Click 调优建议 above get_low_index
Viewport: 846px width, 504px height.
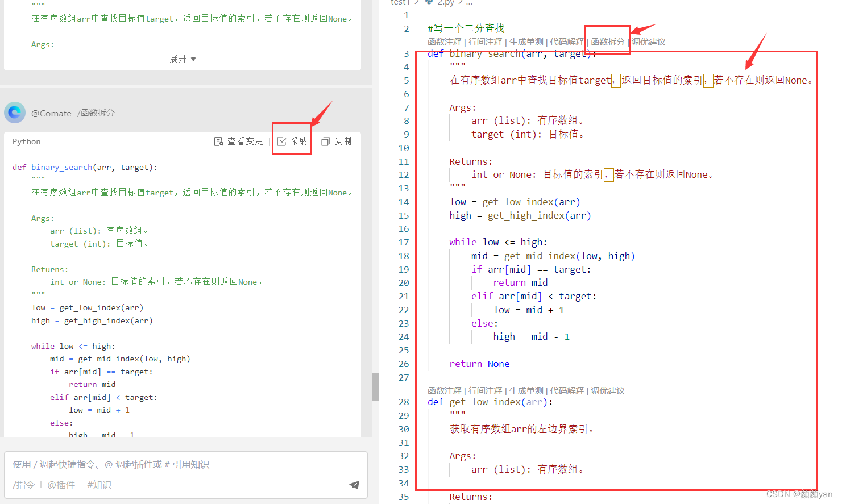[608, 390]
